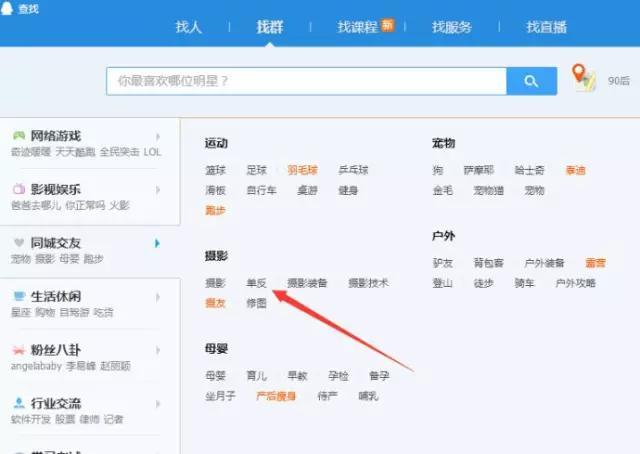Switch to the 找人 tab
The image size is (640, 454).
click(x=189, y=27)
